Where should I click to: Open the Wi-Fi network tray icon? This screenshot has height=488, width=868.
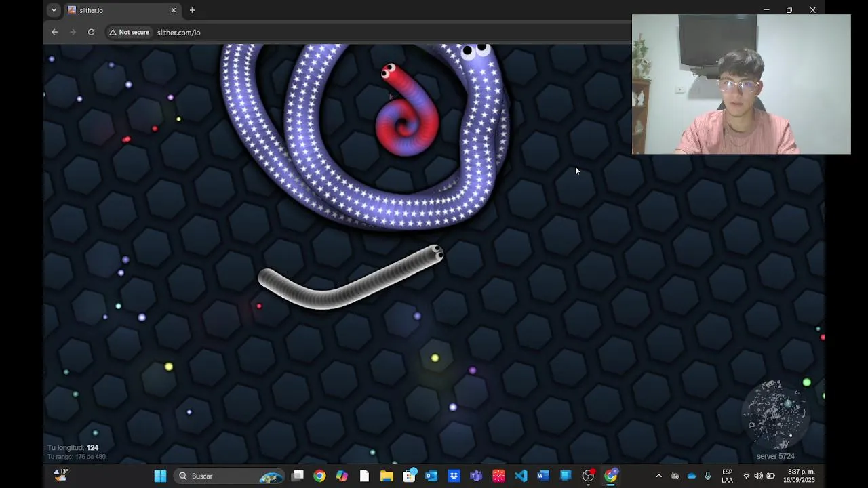[x=747, y=476]
